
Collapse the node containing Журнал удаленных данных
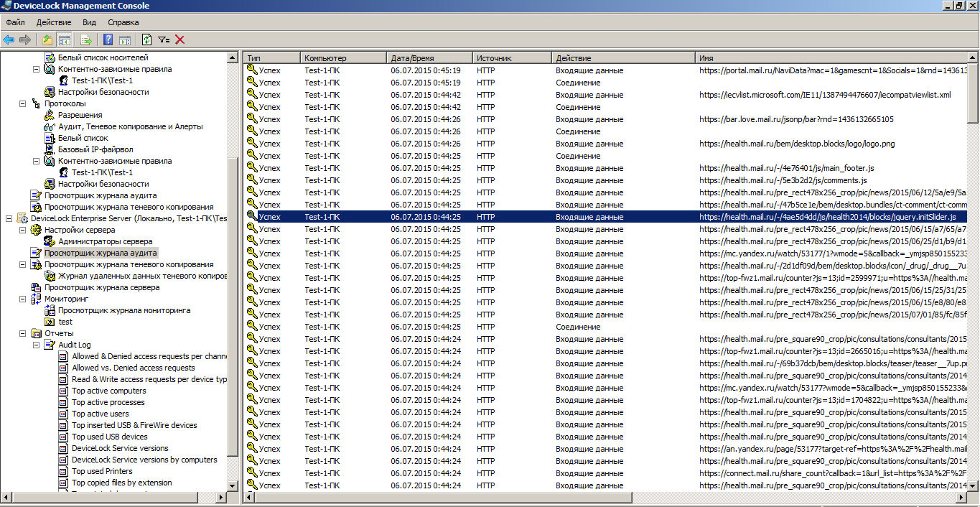22,264
